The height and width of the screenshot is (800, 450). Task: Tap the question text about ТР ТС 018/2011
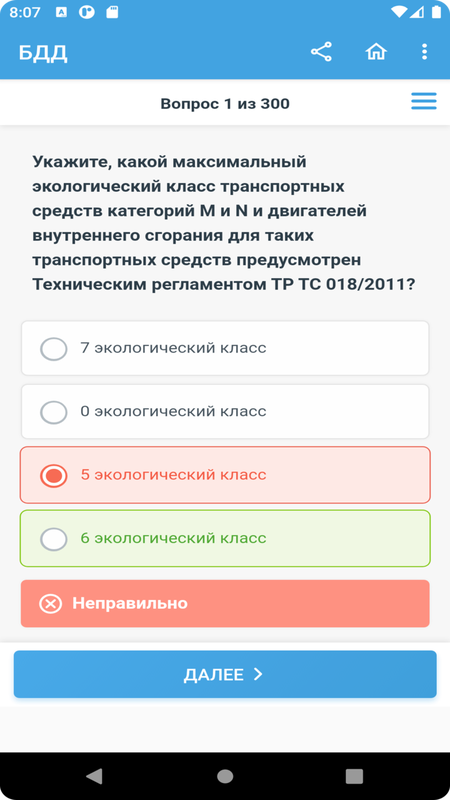(223, 223)
